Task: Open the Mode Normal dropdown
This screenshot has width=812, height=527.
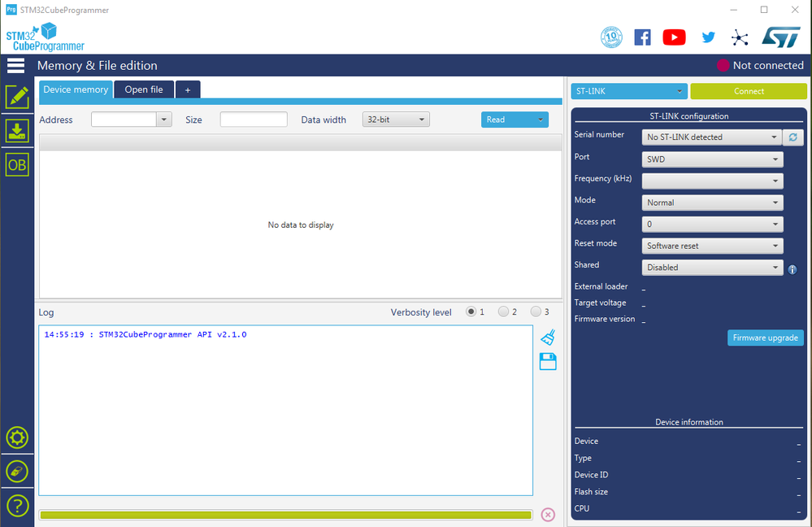Action: 712,203
